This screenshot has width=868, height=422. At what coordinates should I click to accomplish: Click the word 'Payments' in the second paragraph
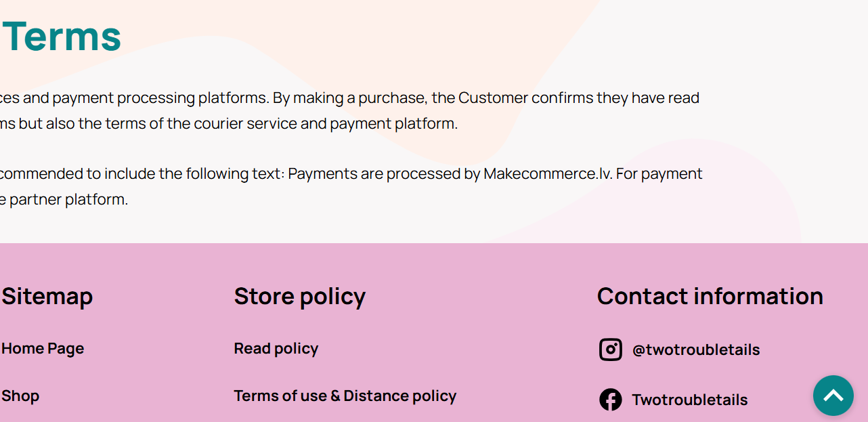click(x=322, y=173)
